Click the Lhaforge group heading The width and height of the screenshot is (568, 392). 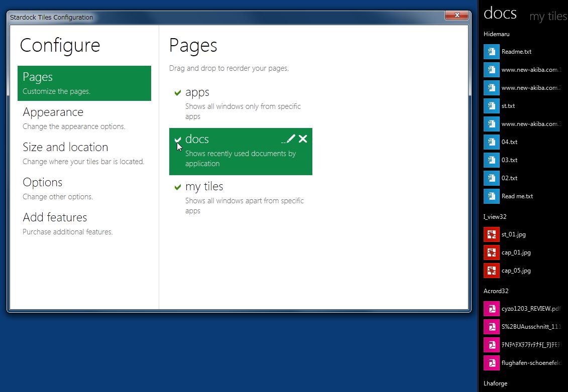[x=495, y=383]
